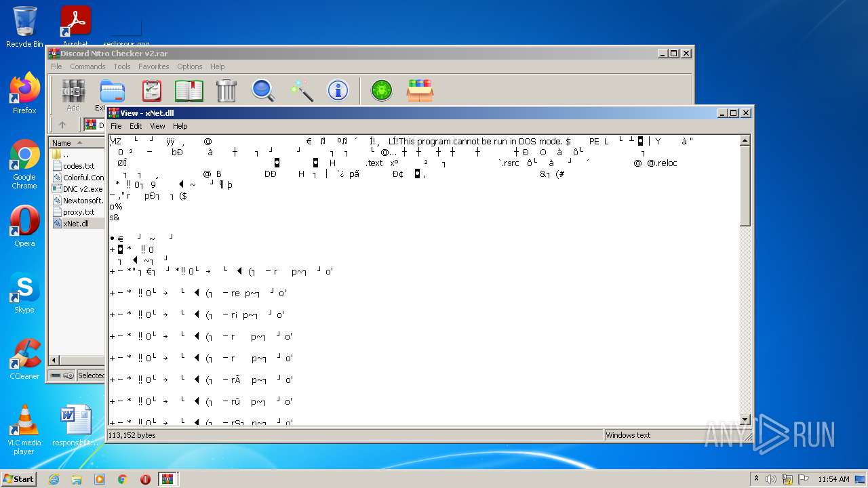The image size is (868, 488).
Task: Click the Find magnifier icon in WinRAR
Action: click(263, 90)
